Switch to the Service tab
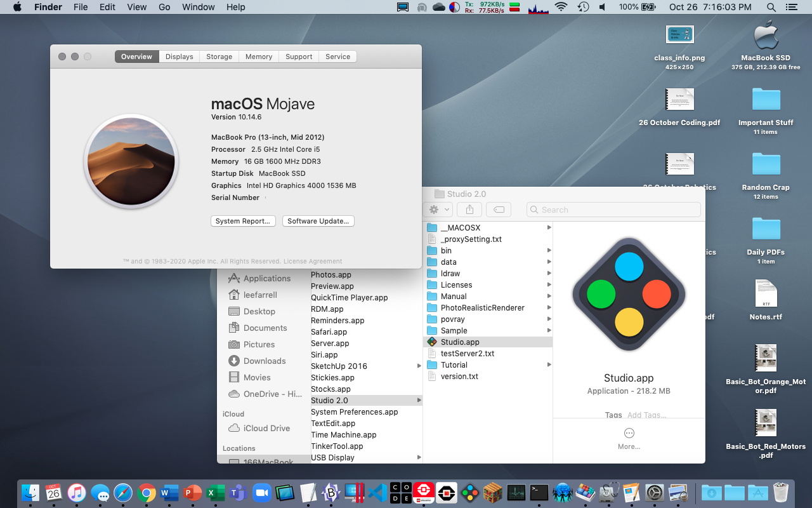 point(338,57)
